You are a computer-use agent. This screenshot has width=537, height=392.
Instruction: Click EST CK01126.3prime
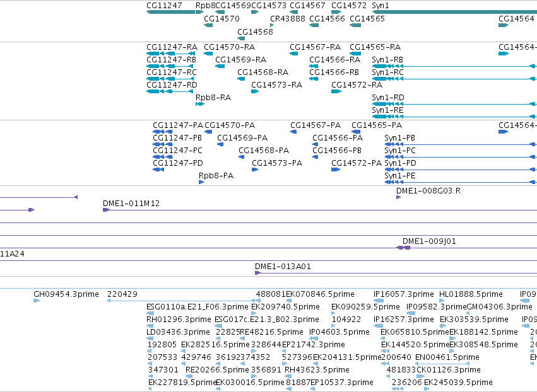click(x=448, y=371)
